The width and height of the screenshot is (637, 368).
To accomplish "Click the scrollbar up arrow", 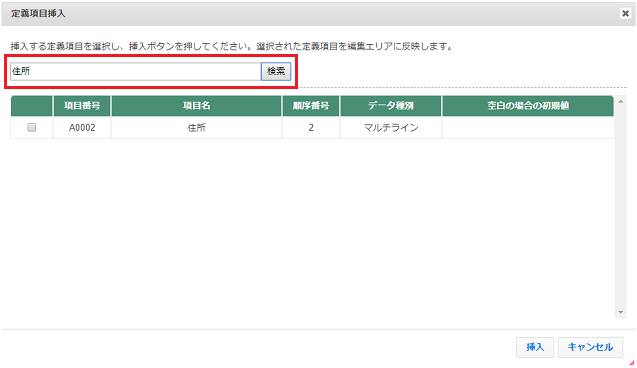I will click(620, 101).
